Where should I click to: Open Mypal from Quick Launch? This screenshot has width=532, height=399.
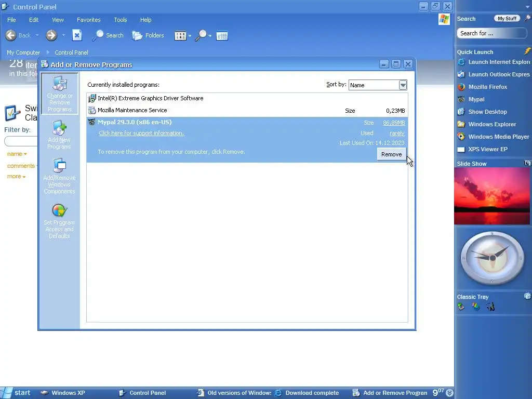pos(471,99)
